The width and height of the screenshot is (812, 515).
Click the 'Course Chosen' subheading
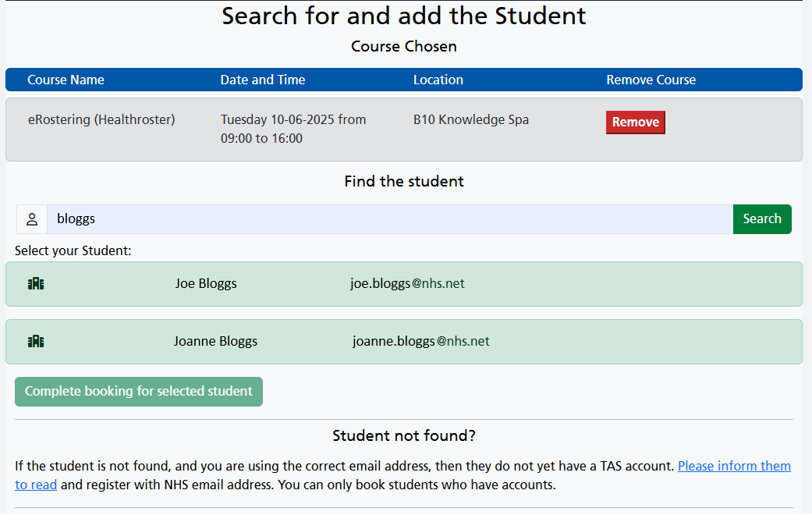tap(403, 46)
